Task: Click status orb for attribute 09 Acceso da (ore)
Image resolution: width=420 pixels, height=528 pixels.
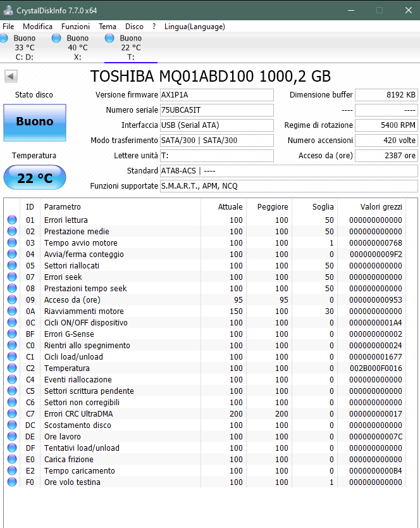Action: pyautogui.click(x=12, y=299)
